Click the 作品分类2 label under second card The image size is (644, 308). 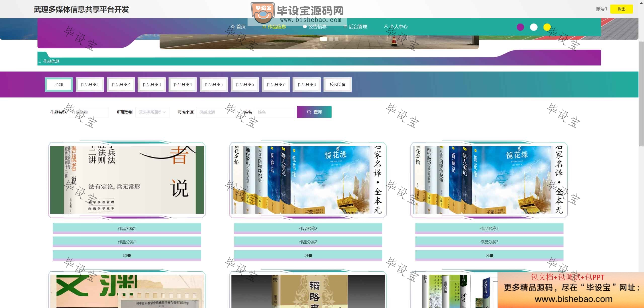(308, 242)
